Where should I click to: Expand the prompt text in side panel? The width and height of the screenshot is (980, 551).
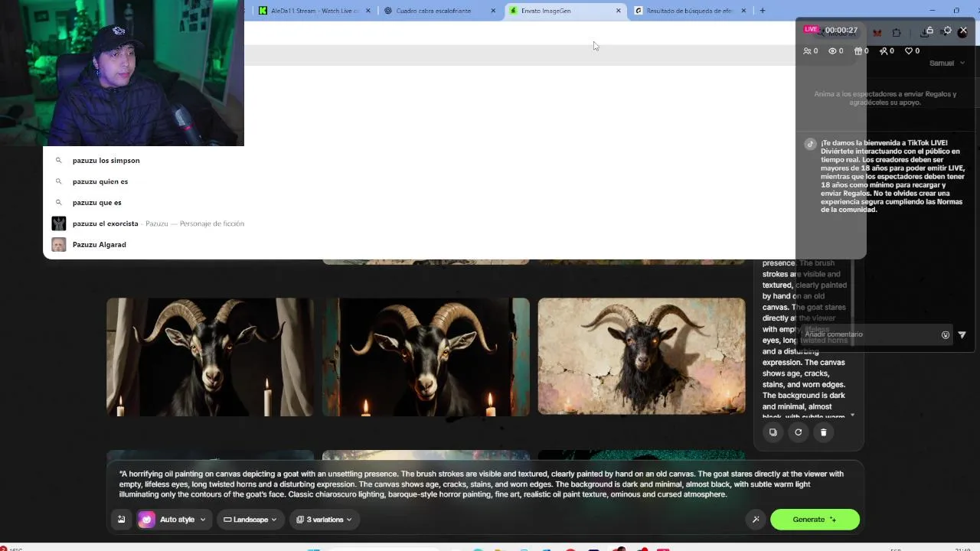(x=852, y=416)
